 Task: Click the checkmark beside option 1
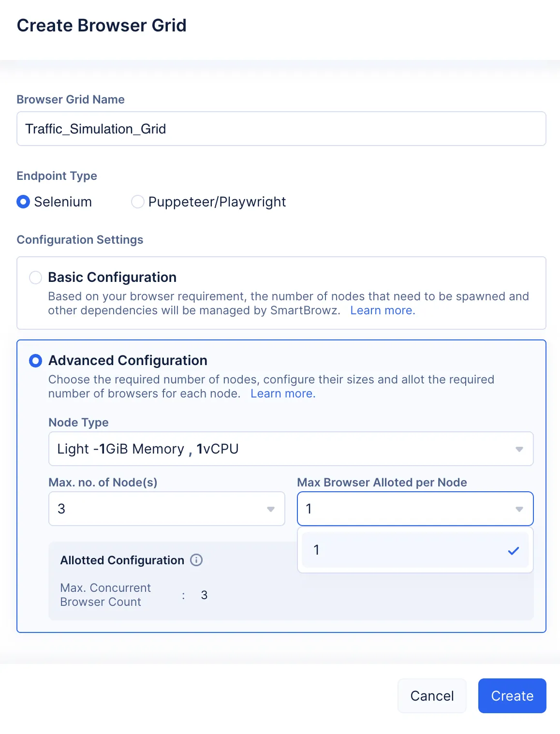click(x=514, y=550)
